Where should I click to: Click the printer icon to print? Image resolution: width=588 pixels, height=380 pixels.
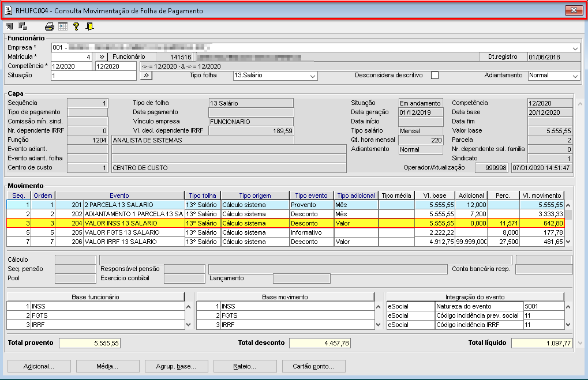(x=50, y=26)
